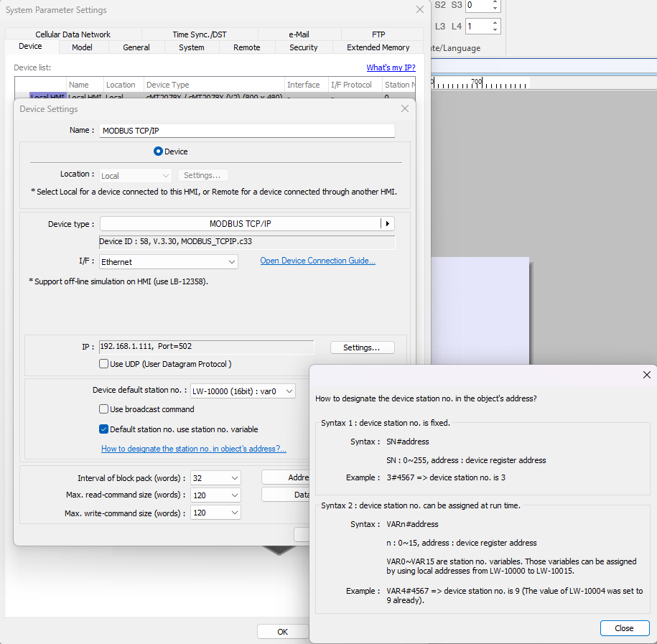Decrease the L4 spinner value
This screenshot has height=644, width=657.
(x=495, y=30)
